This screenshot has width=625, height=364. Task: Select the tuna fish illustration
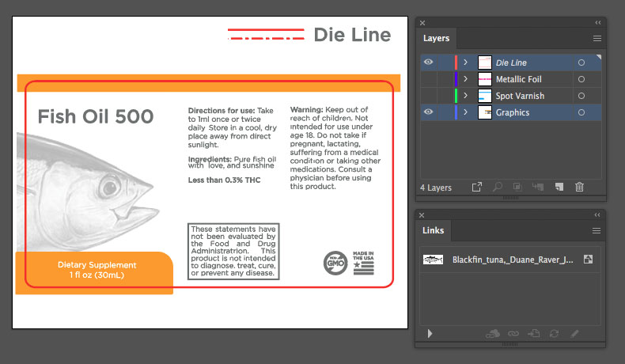point(88,193)
